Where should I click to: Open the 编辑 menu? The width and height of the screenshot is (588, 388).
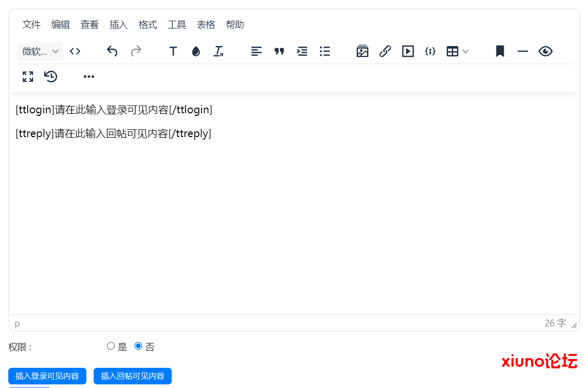click(x=61, y=25)
